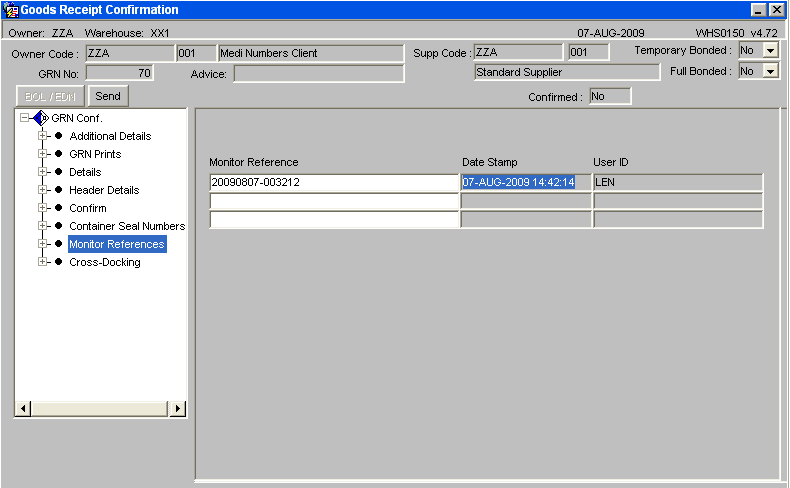Screen dimensions: 790x488
Task: Click the Owner Code field ZZA
Action: [x=130, y=53]
